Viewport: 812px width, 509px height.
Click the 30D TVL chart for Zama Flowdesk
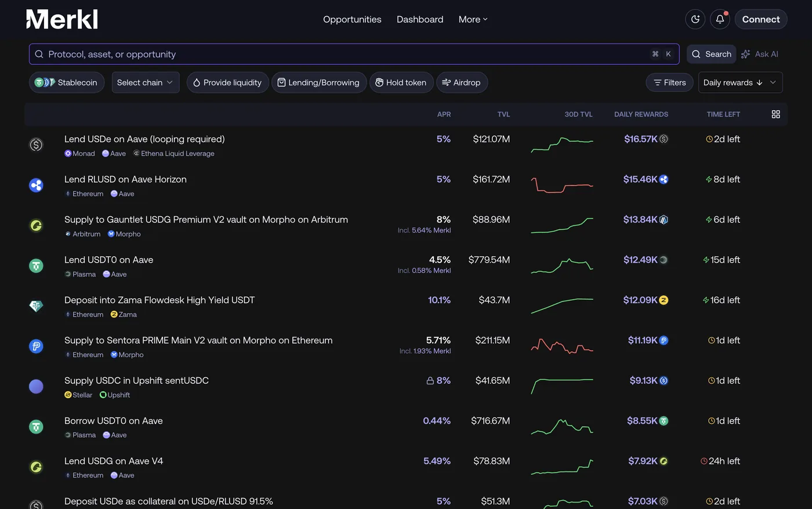pyautogui.click(x=562, y=306)
